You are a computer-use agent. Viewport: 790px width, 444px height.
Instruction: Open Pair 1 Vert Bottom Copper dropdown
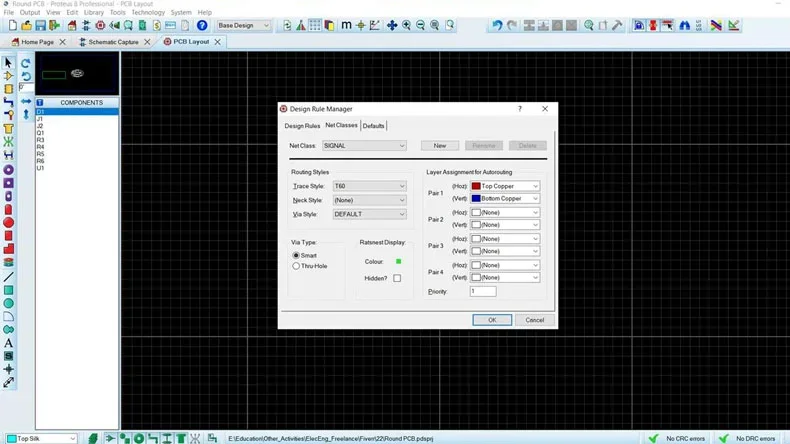(x=505, y=199)
